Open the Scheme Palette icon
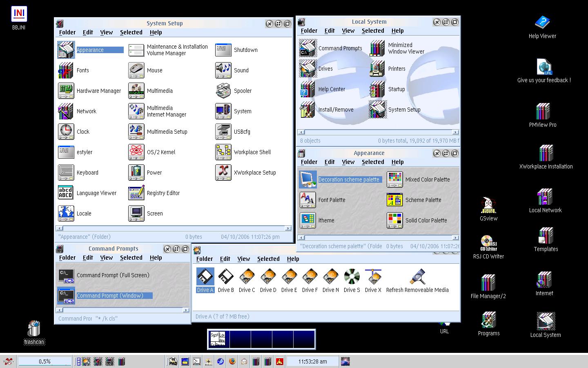Image resolution: width=588 pixels, height=368 pixels. (394, 200)
